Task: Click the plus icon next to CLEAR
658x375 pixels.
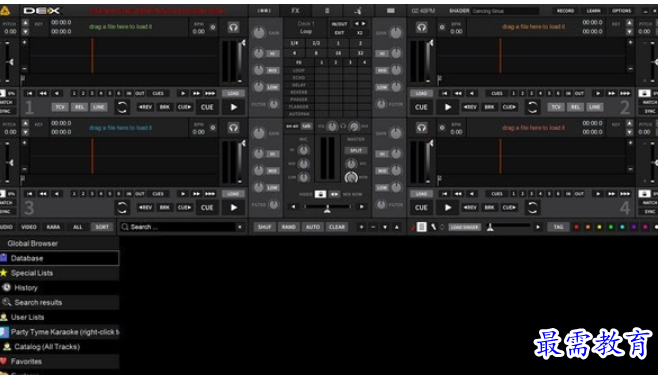Action: pos(361,227)
